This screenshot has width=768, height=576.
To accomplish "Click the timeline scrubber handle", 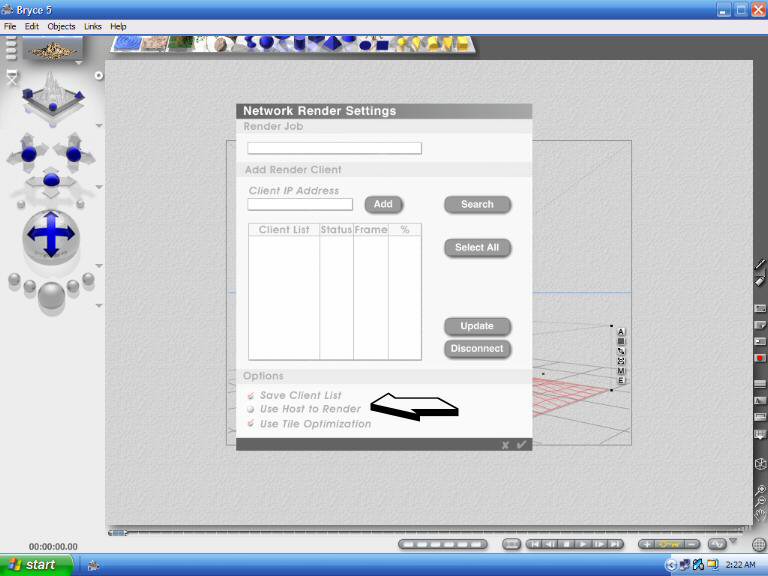I will 118,532.
